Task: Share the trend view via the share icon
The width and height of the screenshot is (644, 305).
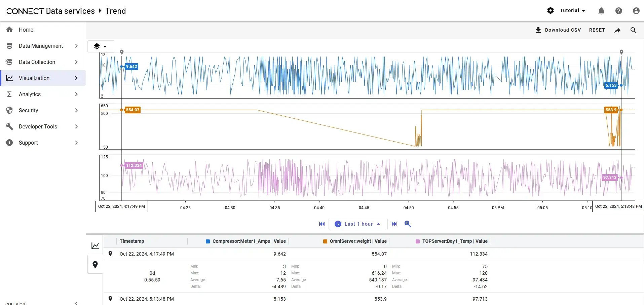Action: click(617, 30)
